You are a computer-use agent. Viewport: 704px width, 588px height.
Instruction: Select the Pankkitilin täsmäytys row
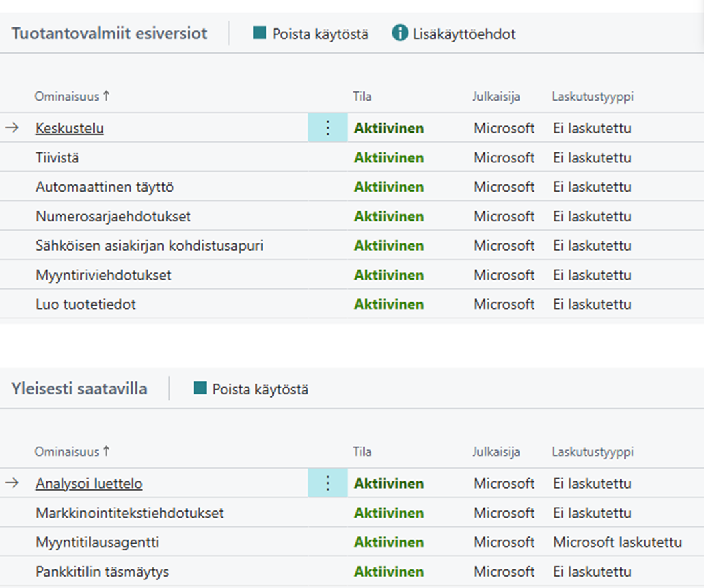[102, 572]
